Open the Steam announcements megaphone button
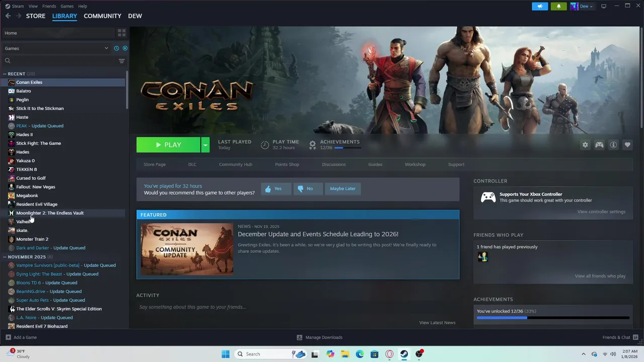This screenshot has width=644, height=362. coord(540,6)
